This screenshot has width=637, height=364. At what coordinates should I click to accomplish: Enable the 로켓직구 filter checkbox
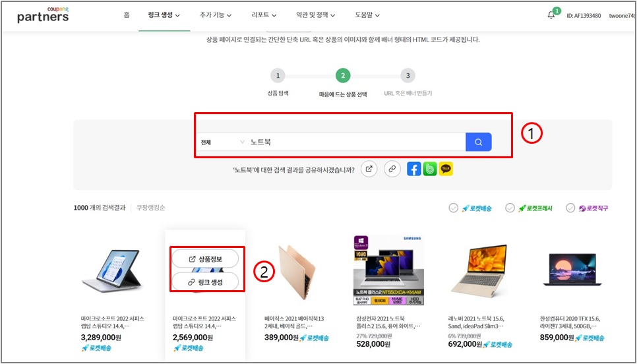571,208
